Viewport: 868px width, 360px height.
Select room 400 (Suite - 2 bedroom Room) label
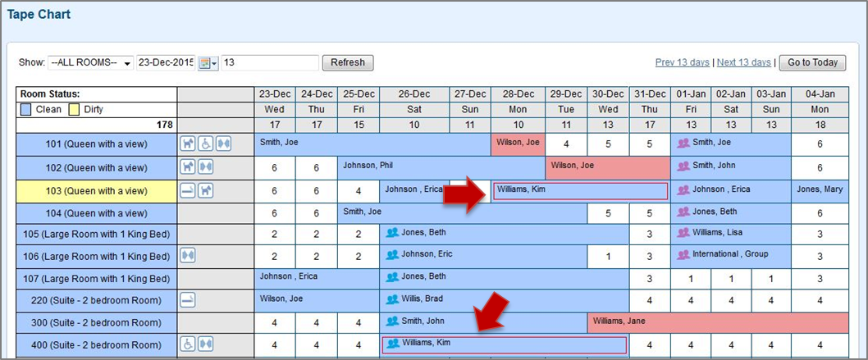coord(97,344)
